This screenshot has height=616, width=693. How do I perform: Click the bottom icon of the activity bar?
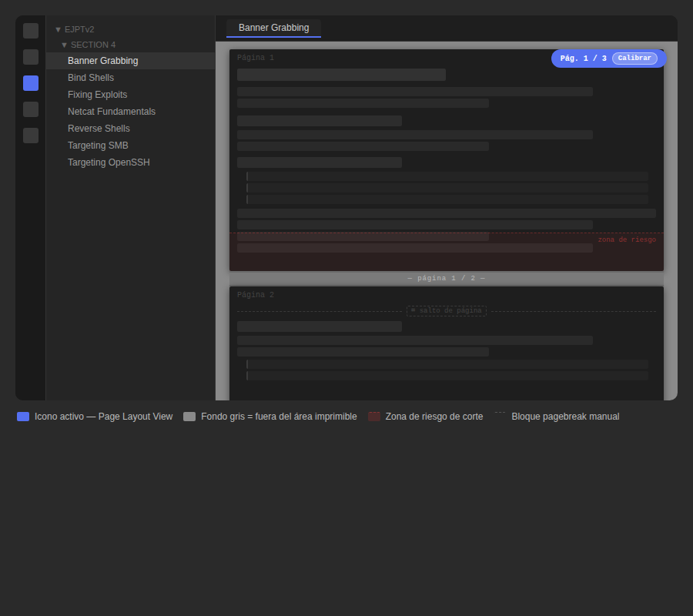click(30, 135)
